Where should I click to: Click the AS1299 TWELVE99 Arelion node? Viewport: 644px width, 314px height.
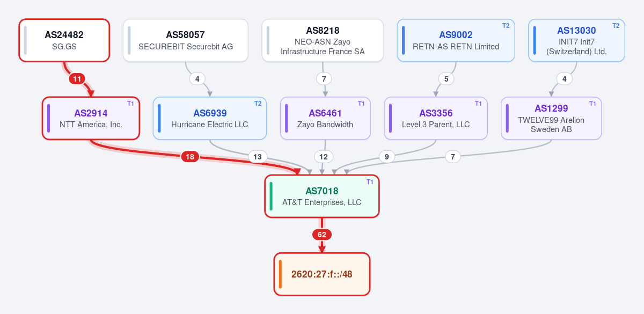pos(551,118)
